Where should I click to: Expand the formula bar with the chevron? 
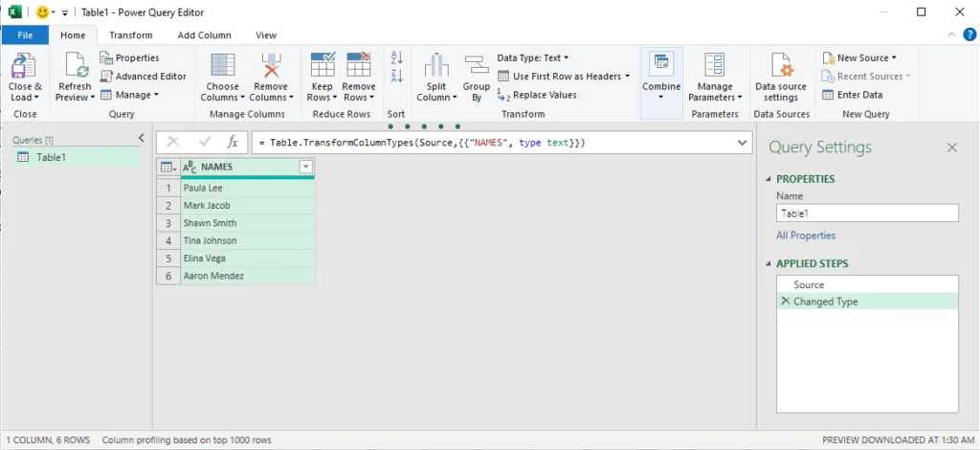742,143
